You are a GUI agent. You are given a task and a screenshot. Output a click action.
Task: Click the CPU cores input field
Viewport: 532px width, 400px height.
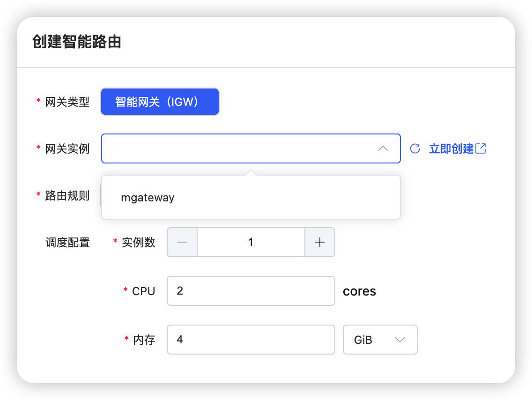[251, 291]
